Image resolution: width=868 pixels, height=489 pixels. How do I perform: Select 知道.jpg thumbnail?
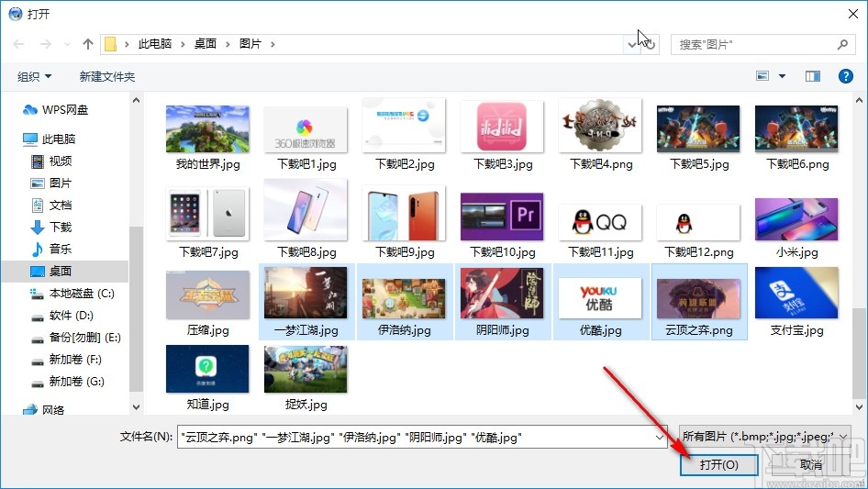pyautogui.click(x=207, y=369)
